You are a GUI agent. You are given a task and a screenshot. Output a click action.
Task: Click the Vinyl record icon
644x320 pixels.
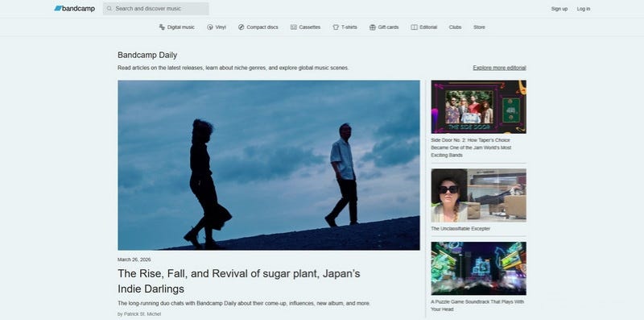point(210,27)
